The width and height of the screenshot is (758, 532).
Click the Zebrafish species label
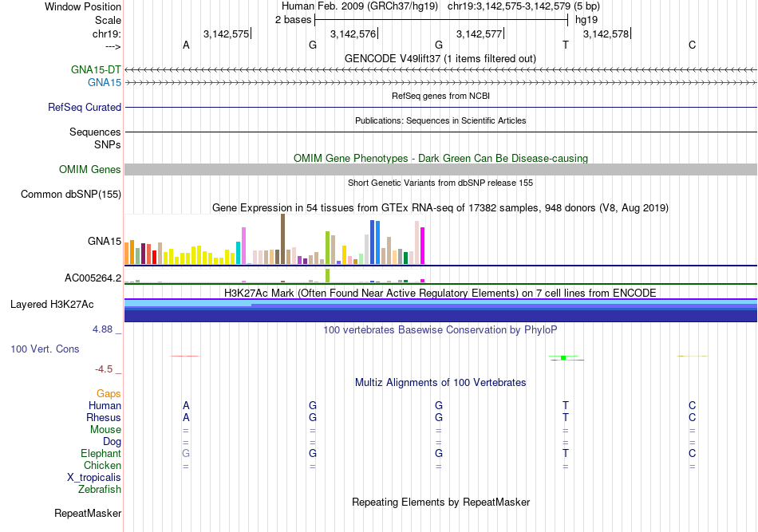click(100, 489)
